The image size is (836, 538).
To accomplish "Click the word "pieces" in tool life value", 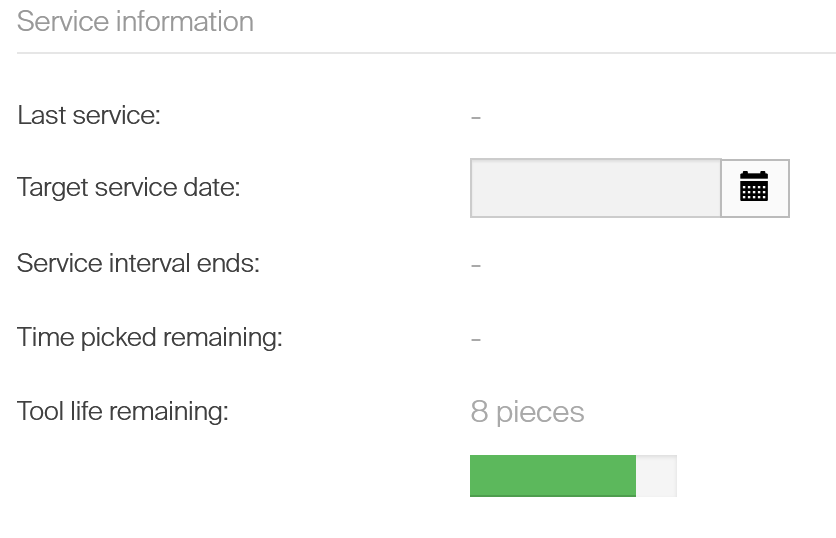I will click(x=540, y=413).
